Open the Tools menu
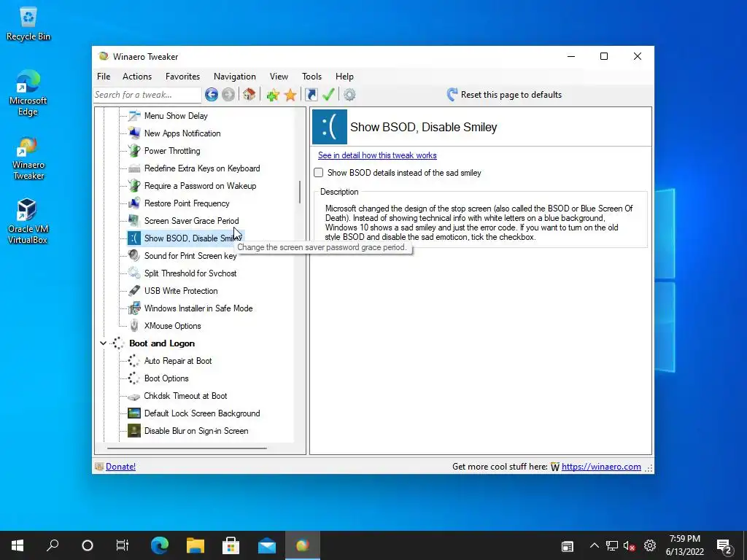Image resolution: width=747 pixels, height=560 pixels. [311, 77]
